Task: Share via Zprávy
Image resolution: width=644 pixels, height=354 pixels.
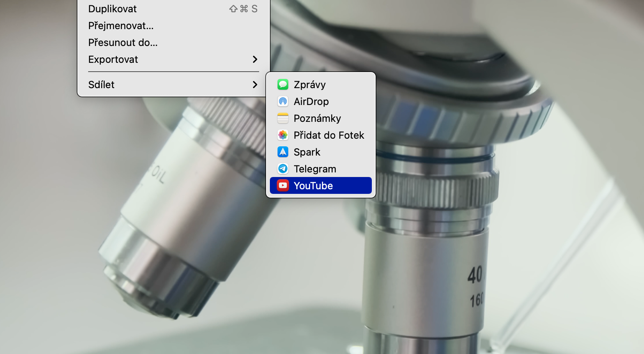Action: [x=321, y=84]
